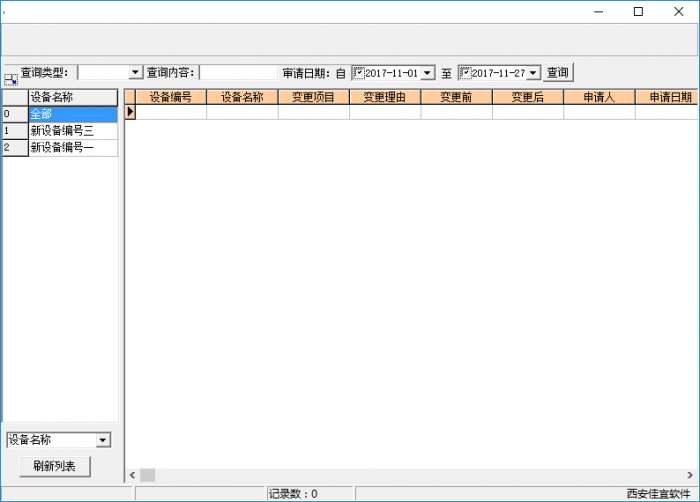This screenshot has height=502, width=700.
Task: Click the left panel 设备名称 header
Action: click(73, 97)
